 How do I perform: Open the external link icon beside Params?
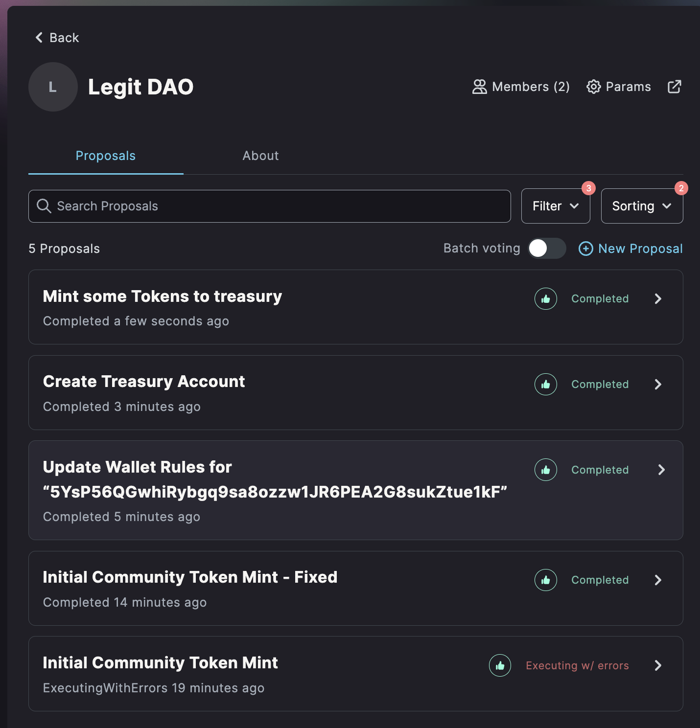coord(674,87)
